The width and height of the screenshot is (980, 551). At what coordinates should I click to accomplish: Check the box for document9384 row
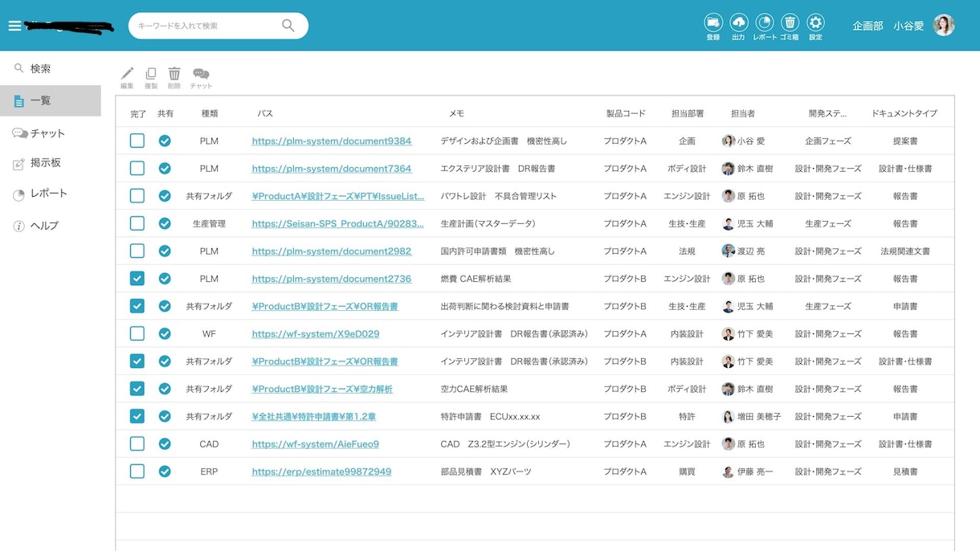(x=137, y=141)
